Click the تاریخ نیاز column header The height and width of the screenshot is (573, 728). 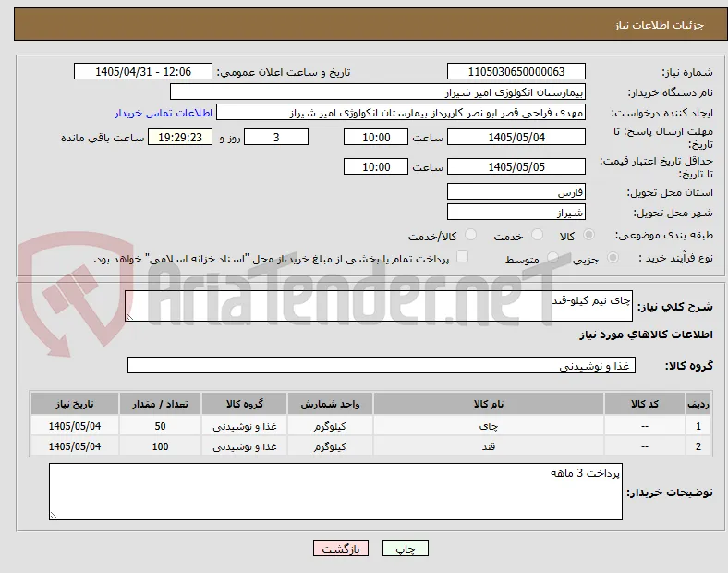point(75,404)
